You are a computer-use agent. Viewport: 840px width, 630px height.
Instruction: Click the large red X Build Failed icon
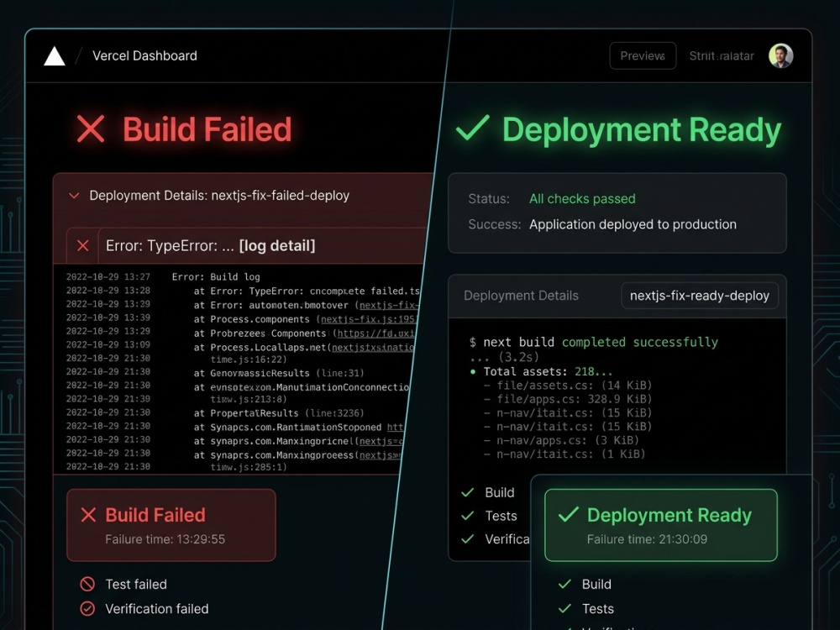[91, 129]
